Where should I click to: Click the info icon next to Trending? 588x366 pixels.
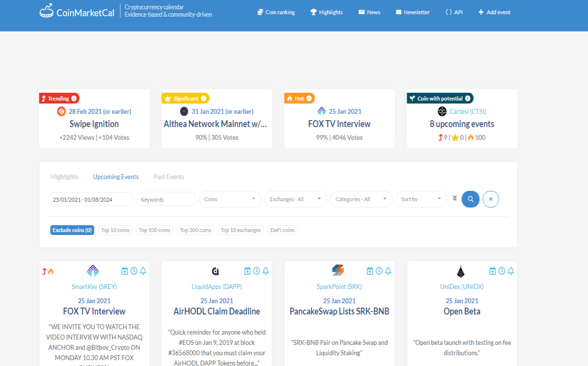(x=74, y=99)
